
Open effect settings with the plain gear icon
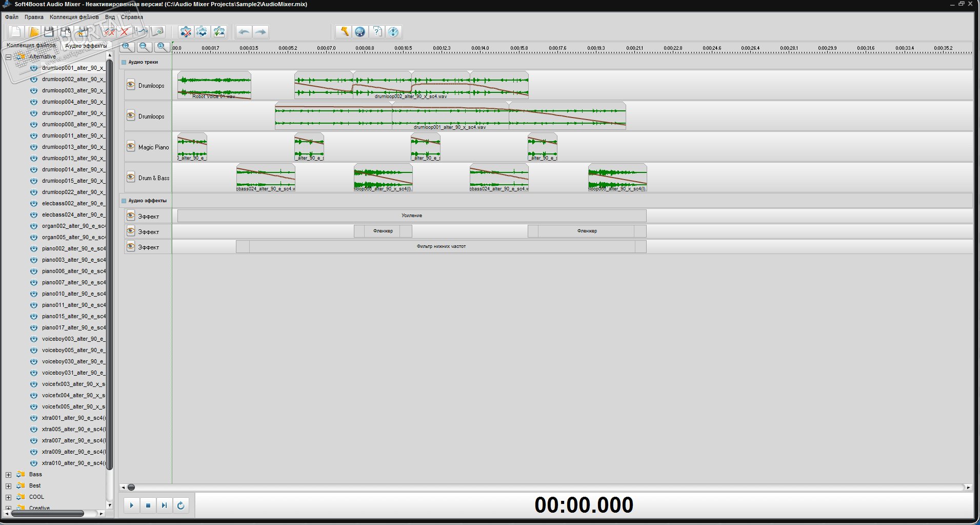coord(202,32)
